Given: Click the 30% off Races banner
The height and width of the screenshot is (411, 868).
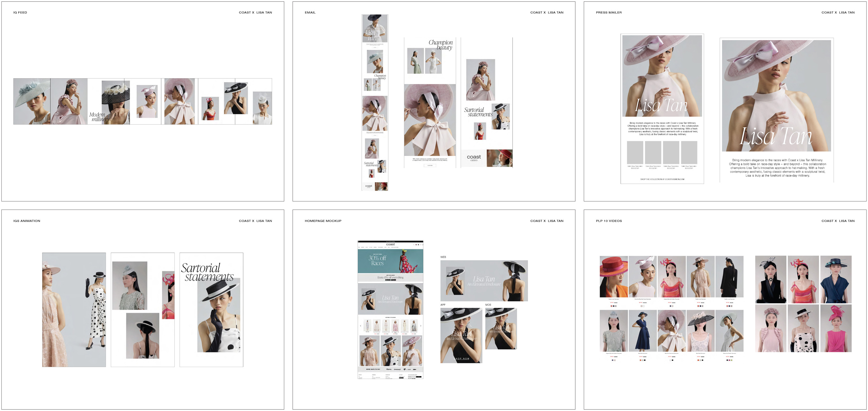Looking at the screenshot, I should (x=390, y=261).
